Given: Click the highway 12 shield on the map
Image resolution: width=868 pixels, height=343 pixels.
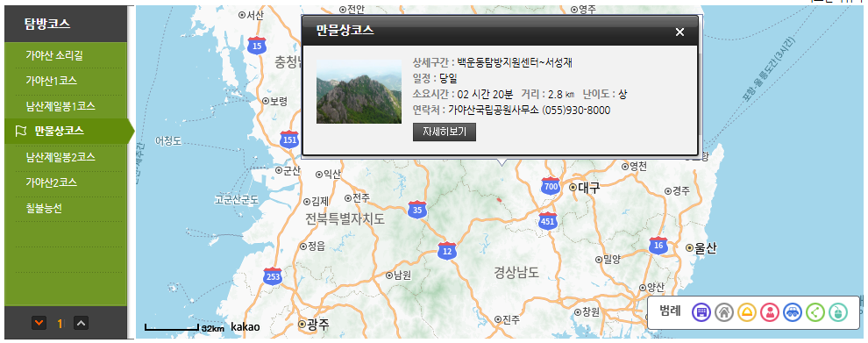Looking at the screenshot, I should (x=447, y=251).
